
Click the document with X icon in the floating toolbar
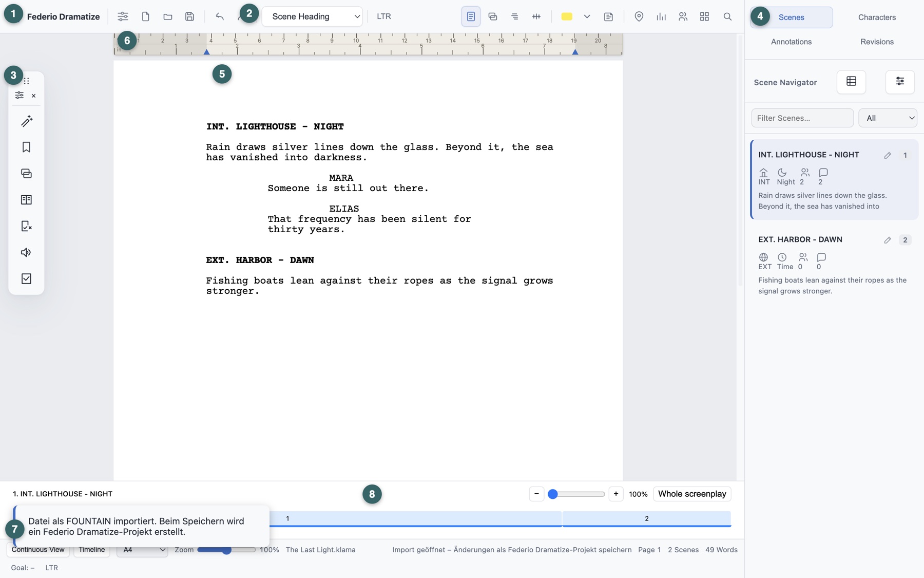pos(26,226)
